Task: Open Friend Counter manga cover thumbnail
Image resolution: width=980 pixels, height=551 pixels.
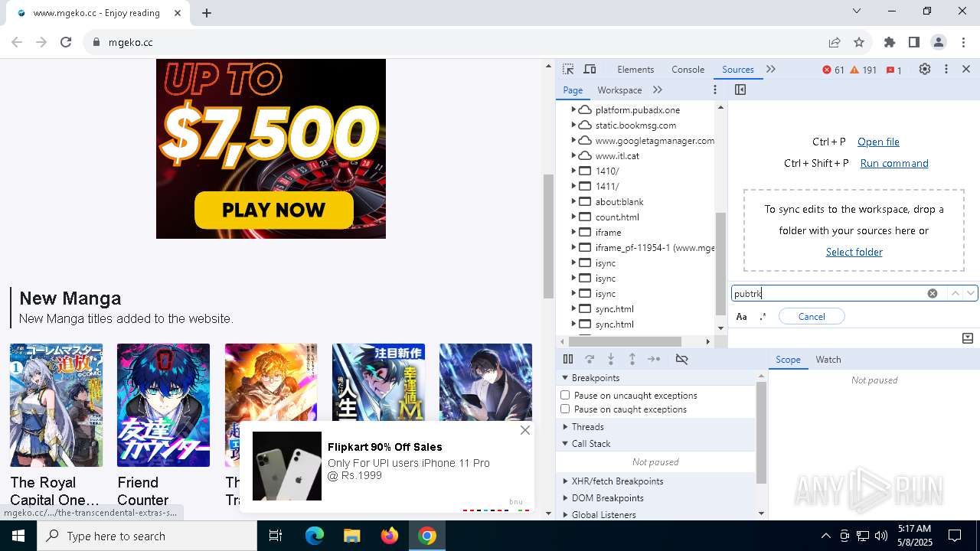Action: [x=163, y=405]
